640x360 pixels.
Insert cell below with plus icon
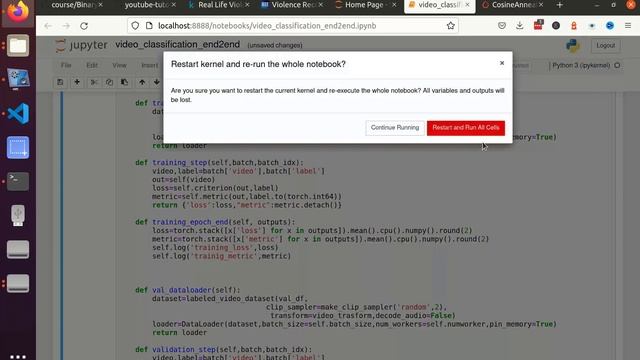tap(77, 82)
